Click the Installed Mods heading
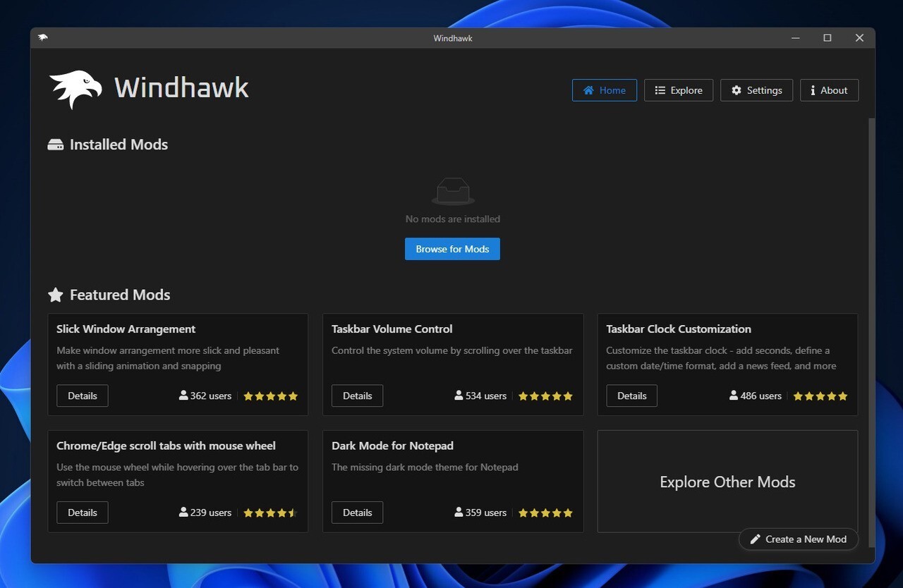The height and width of the screenshot is (588, 903). click(x=119, y=145)
